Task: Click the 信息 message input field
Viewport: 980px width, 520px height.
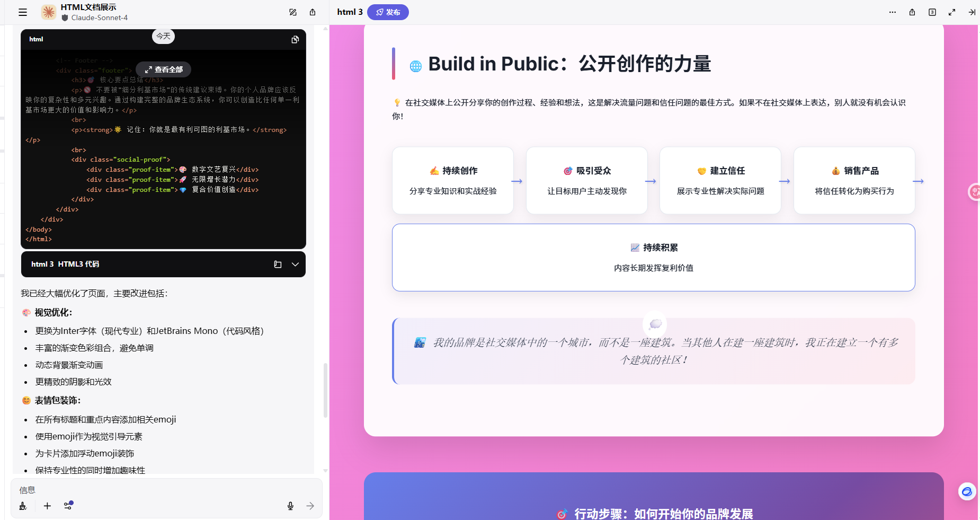Action: [159, 490]
